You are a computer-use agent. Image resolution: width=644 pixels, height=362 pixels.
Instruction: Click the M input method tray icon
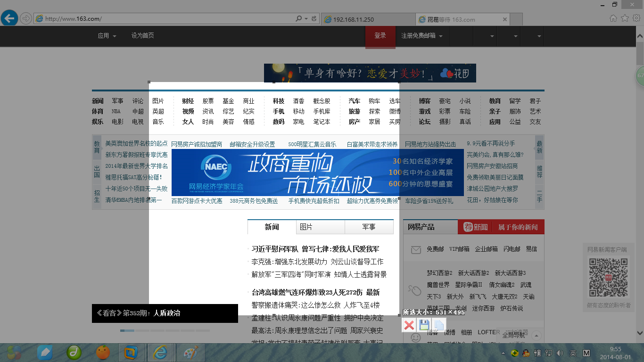[586, 353]
